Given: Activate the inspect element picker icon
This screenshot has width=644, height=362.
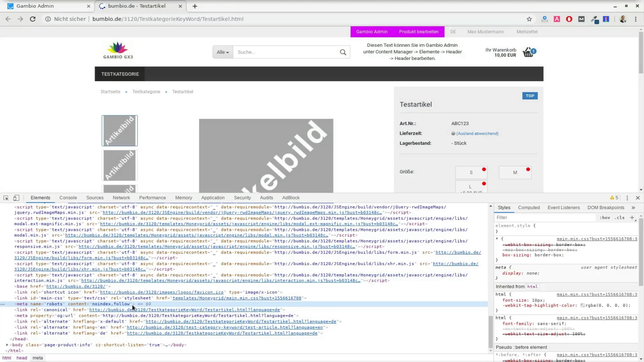Looking at the screenshot, I should pyautogui.click(x=6, y=198).
